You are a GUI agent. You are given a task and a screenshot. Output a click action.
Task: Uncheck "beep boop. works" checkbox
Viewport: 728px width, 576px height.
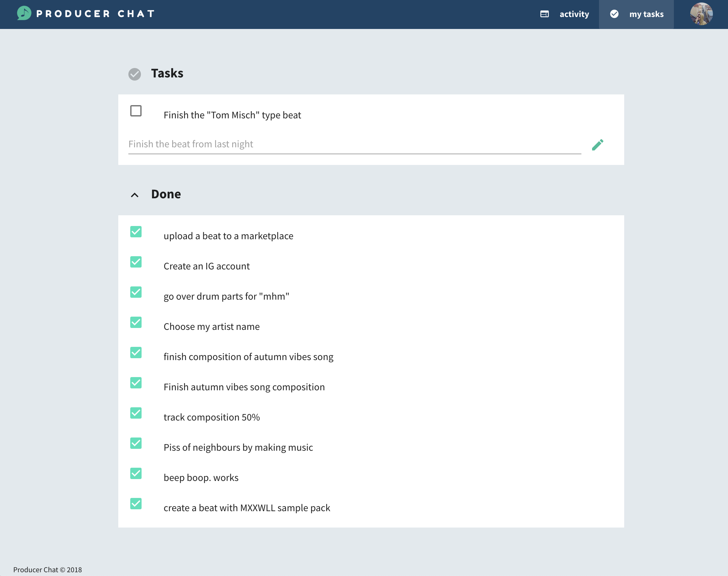click(x=136, y=473)
